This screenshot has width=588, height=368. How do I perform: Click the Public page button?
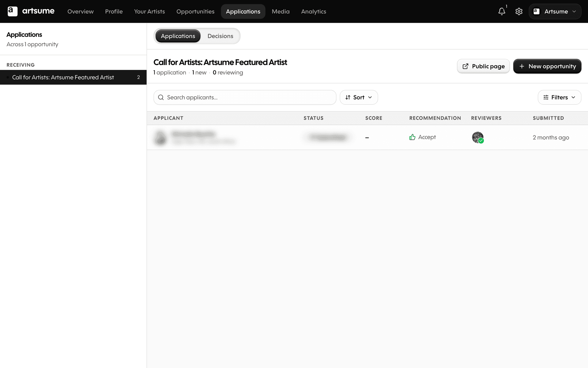(483, 66)
